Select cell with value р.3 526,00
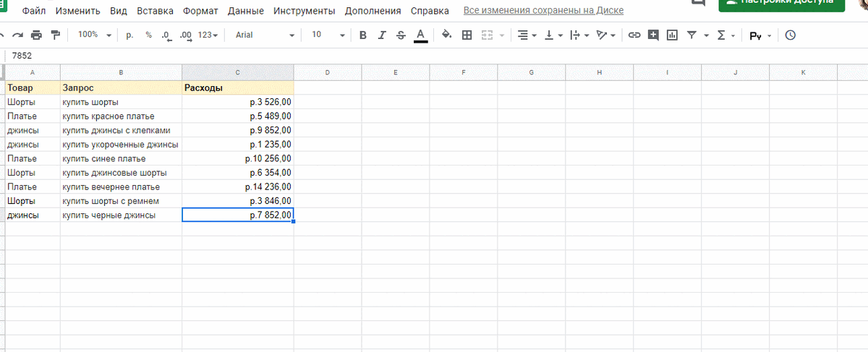The image size is (868, 352). tap(237, 102)
